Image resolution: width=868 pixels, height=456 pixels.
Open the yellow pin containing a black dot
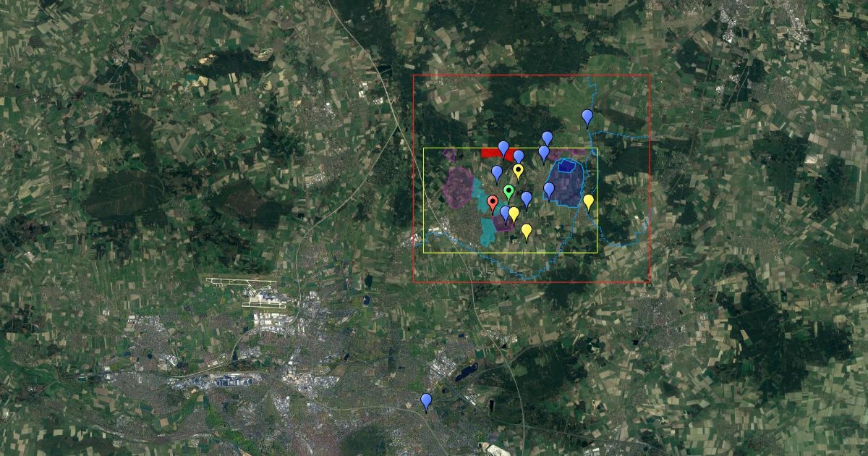pyautogui.click(x=519, y=172)
